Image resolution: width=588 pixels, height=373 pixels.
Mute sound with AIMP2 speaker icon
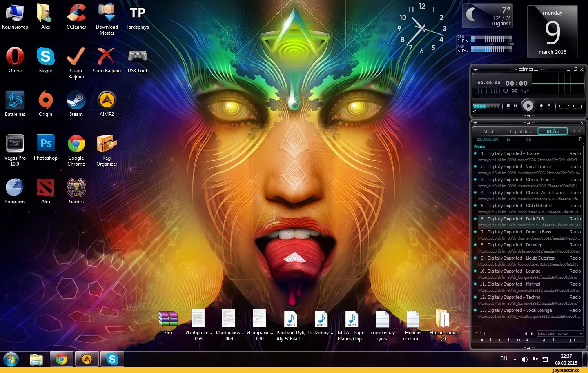474,111
